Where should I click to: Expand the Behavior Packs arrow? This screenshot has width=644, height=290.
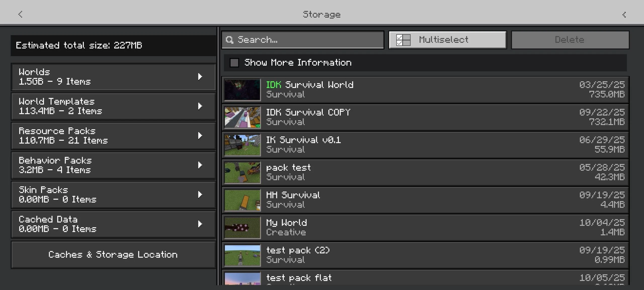pyautogui.click(x=200, y=165)
